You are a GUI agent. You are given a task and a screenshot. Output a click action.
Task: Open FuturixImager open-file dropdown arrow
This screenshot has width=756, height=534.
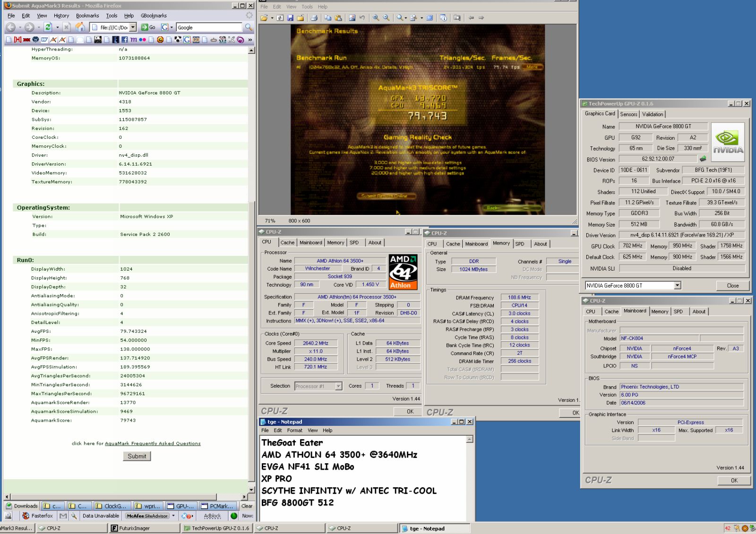pyautogui.click(x=271, y=18)
